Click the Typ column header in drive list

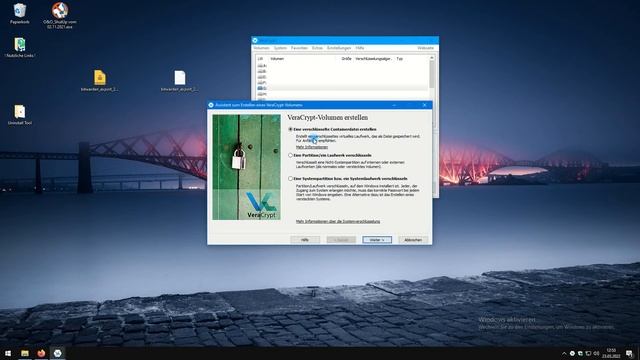400,59
